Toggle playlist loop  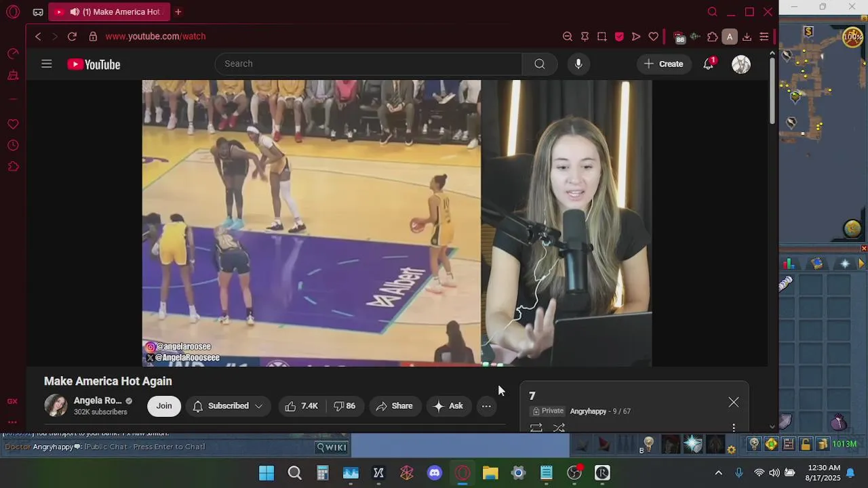(536, 428)
